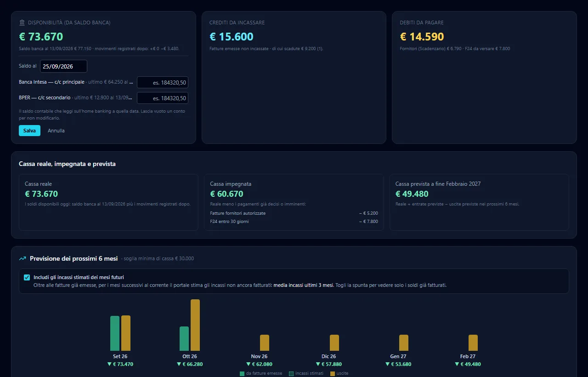
Task: Click the Crediti da incassare card title
Action: (x=237, y=23)
